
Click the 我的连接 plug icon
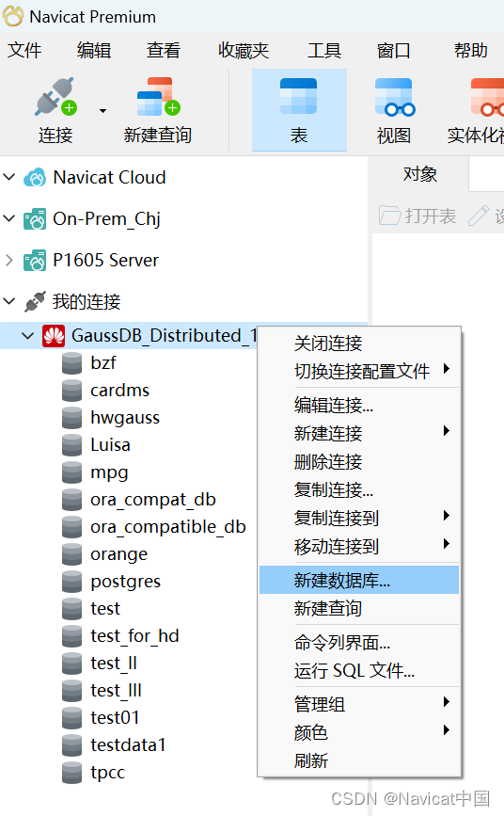pyautogui.click(x=36, y=301)
